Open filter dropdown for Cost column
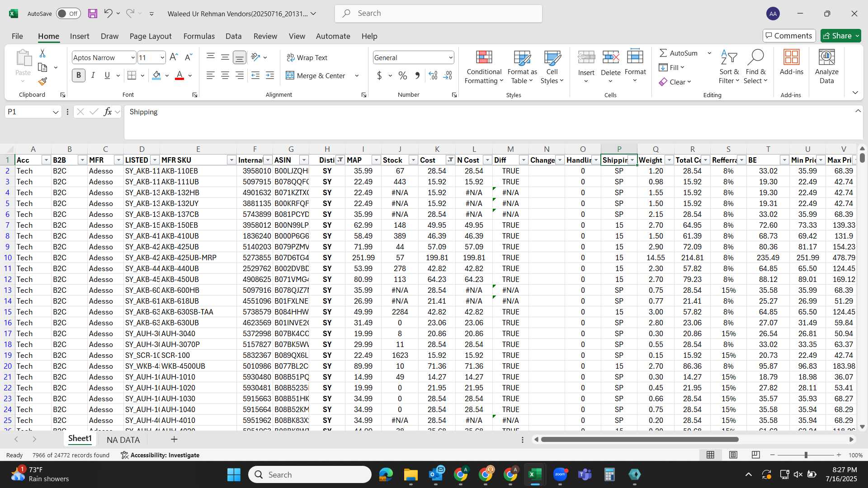 tap(450, 160)
